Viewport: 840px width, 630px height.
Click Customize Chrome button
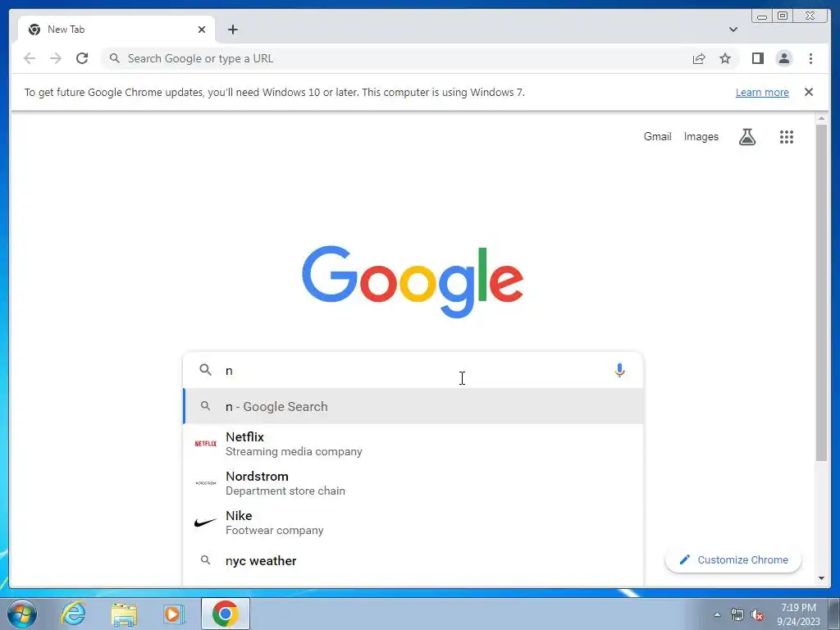(x=733, y=559)
